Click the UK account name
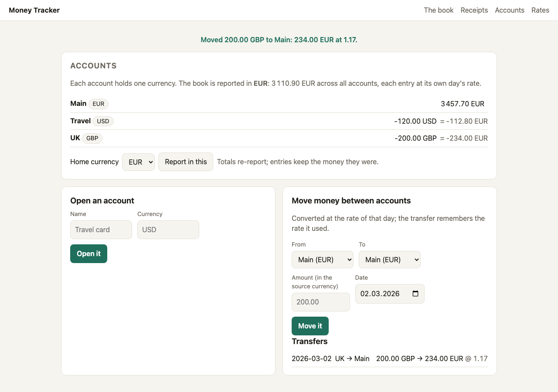 (75, 138)
